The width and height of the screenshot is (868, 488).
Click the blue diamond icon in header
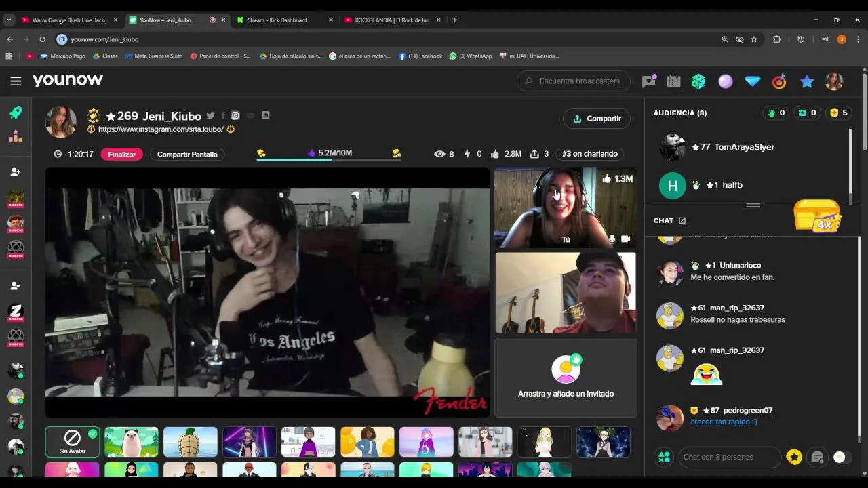point(753,81)
